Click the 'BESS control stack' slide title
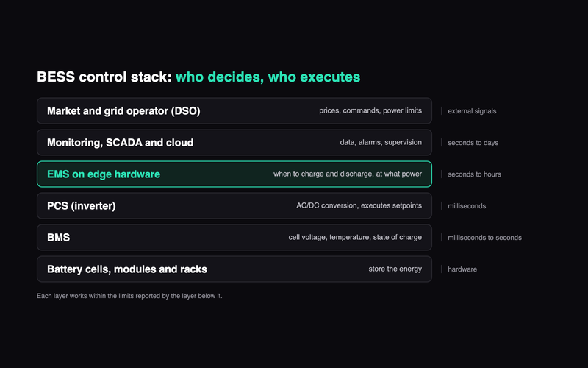The image size is (588, 368). point(104,77)
